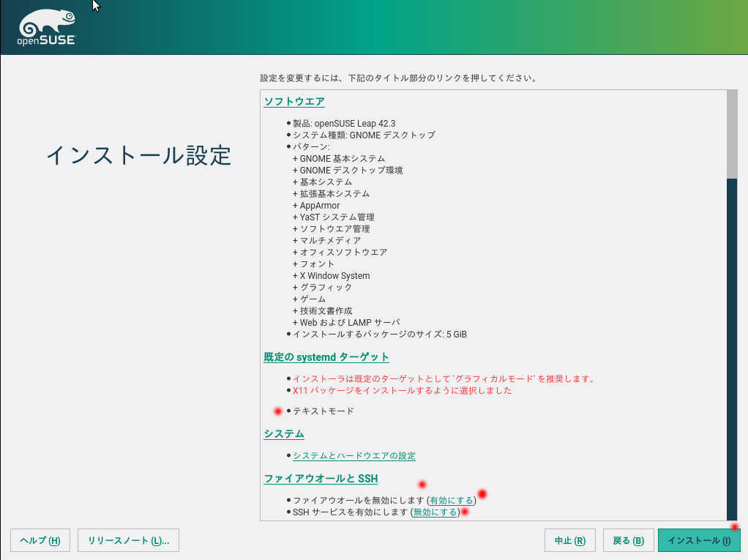Image resolution: width=748 pixels, height=560 pixels.
Task: Click the インストール設定 page title
Action: pos(139,155)
